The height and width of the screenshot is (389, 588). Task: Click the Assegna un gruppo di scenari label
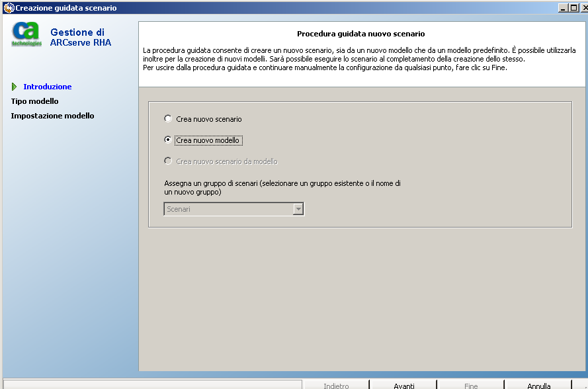282,188
